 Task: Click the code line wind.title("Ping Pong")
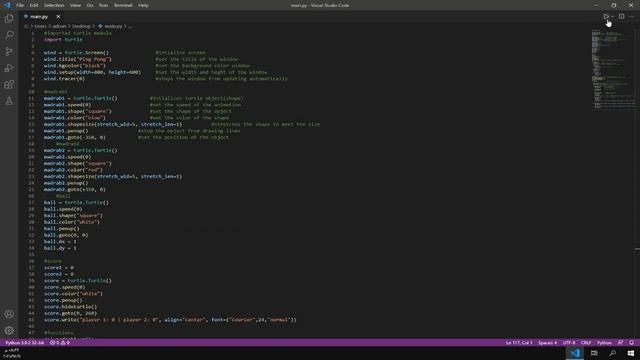click(x=78, y=59)
